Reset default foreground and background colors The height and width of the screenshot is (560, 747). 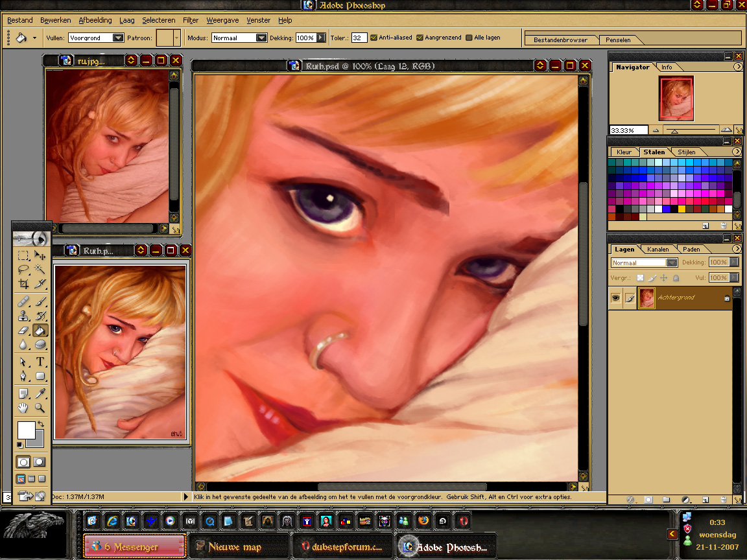click(x=19, y=445)
